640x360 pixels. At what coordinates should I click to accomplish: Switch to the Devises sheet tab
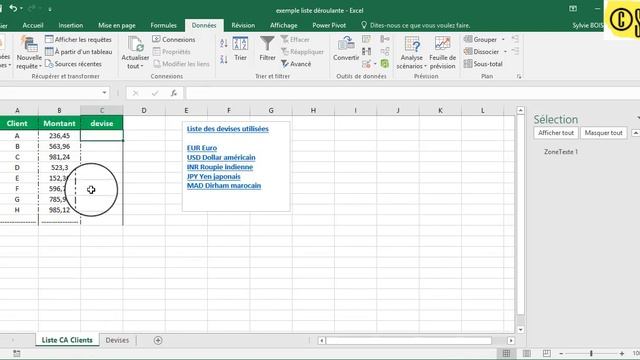coord(117,340)
